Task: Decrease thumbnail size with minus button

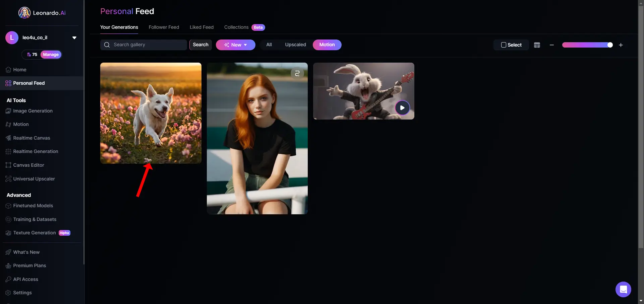Action: 552,45
